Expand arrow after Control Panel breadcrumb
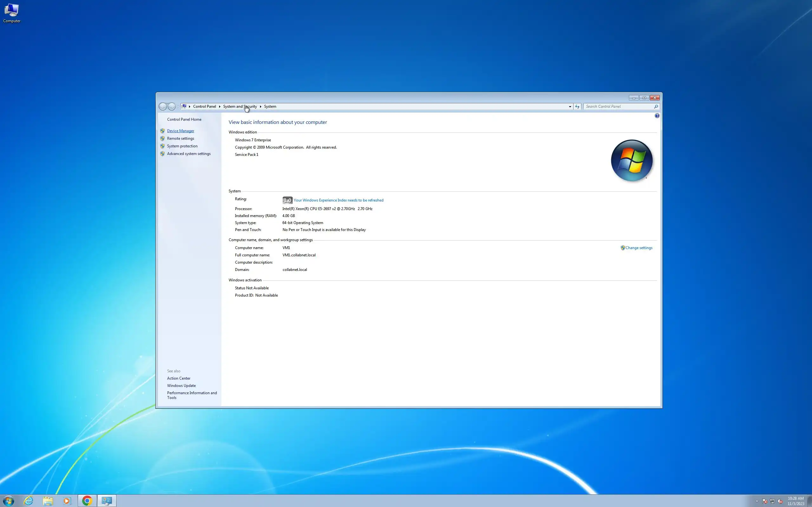This screenshot has width=812, height=507. point(220,107)
